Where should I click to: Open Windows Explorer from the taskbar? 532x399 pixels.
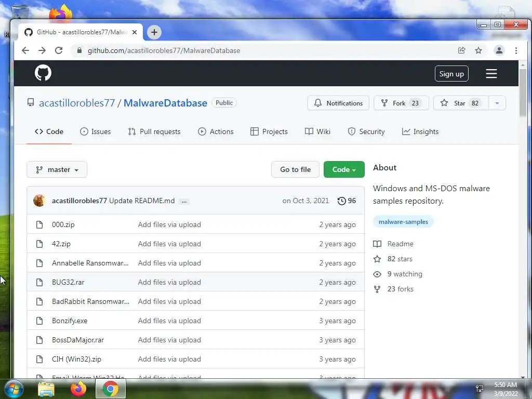(x=46, y=389)
